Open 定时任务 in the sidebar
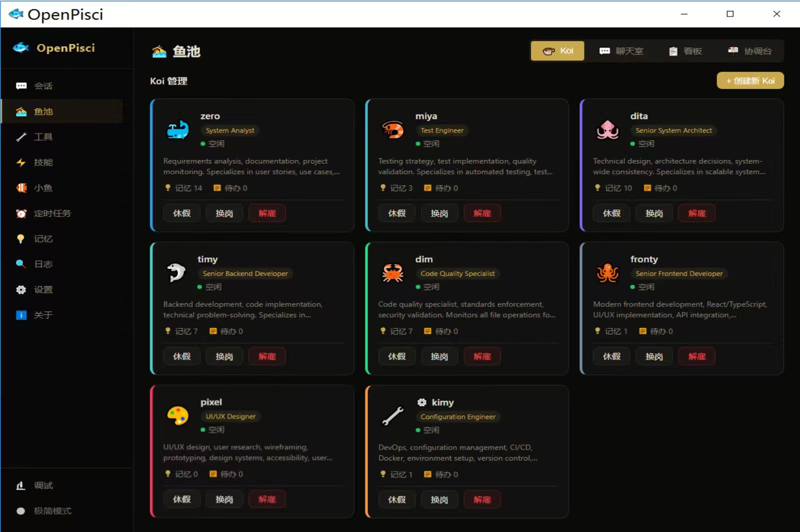Image resolution: width=800 pixels, height=532 pixels. point(44,213)
